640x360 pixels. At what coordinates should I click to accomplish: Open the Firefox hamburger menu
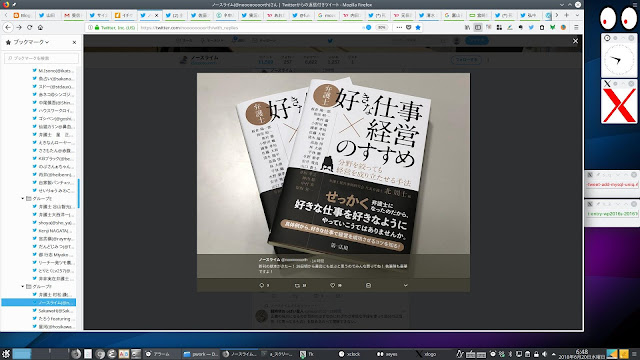click(x=576, y=27)
